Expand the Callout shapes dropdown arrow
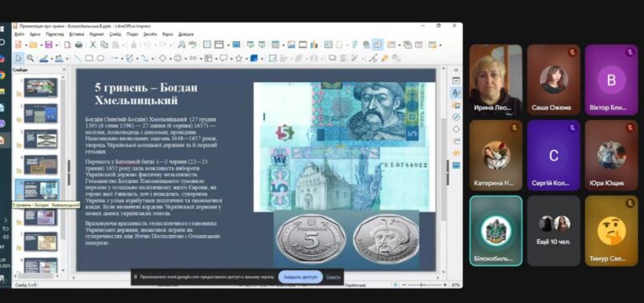Screen dimensions: 644x303 pyautogui.click(x=231, y=59)
